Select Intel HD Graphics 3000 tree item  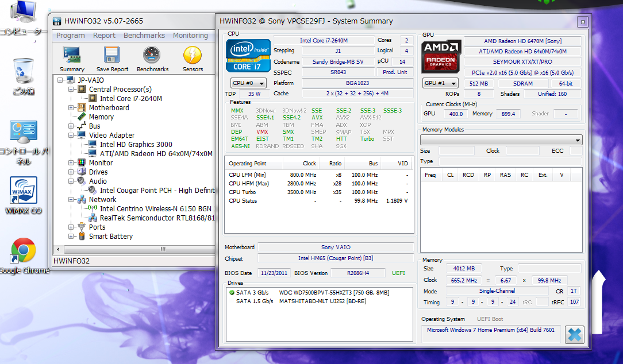pos(136,145)
